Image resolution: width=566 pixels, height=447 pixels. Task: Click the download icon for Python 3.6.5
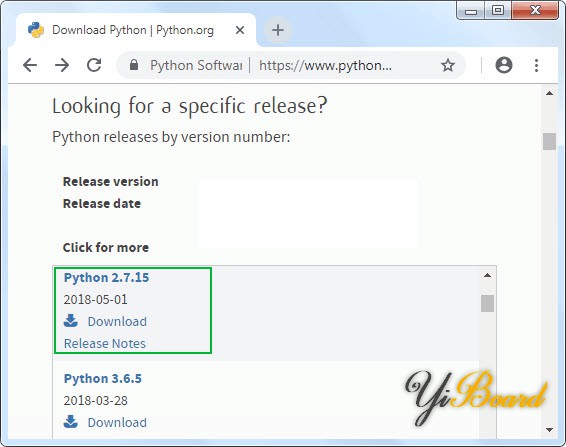[x=71, y=422]
